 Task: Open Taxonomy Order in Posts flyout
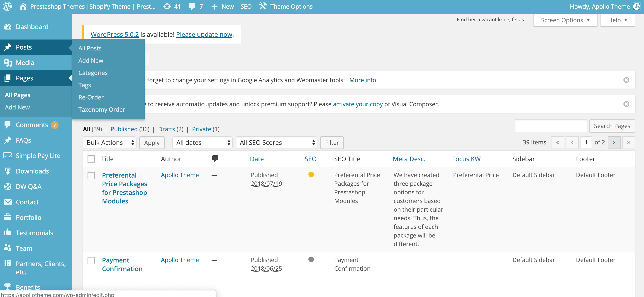pyautogui.click(x=102, y=109)
